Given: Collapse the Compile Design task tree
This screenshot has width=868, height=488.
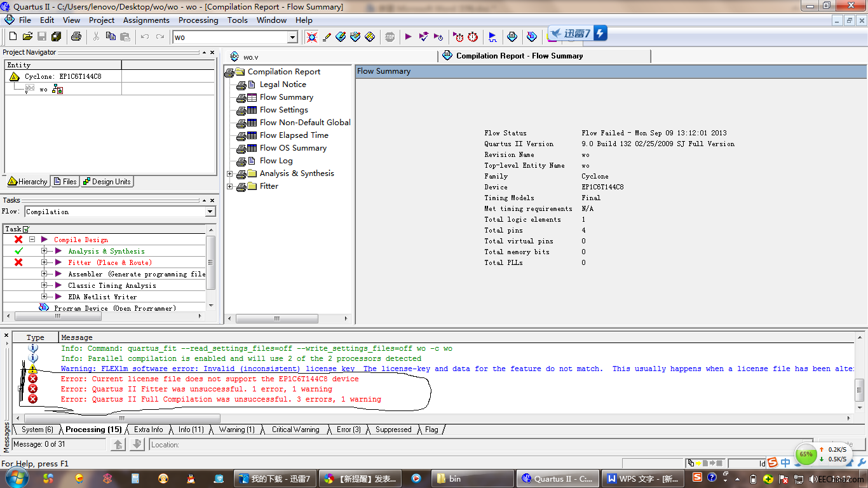Looking at the screenshot, I should [32, 240].
